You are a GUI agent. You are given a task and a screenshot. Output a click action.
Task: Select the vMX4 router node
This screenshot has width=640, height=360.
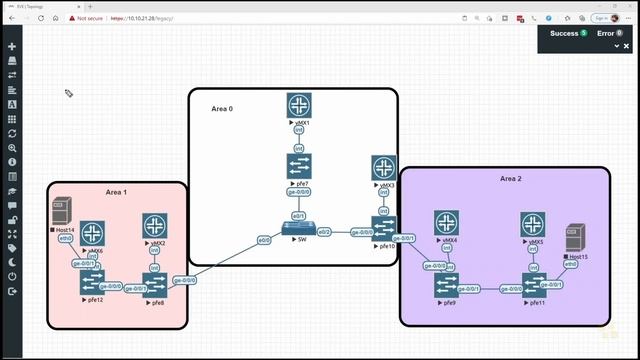click(x=446, y=223)
